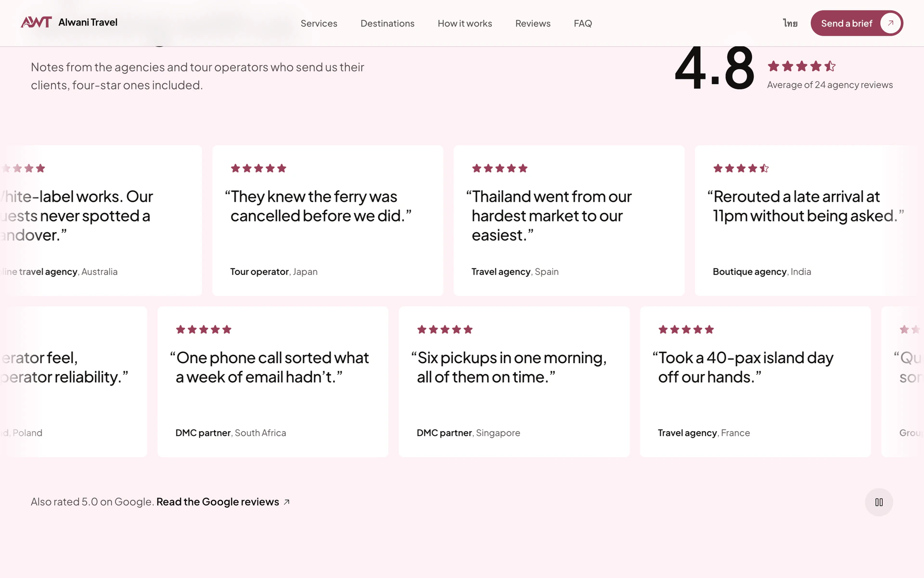Open the FAQ nav link
924x578 pixels.
(x=583, y=23)
